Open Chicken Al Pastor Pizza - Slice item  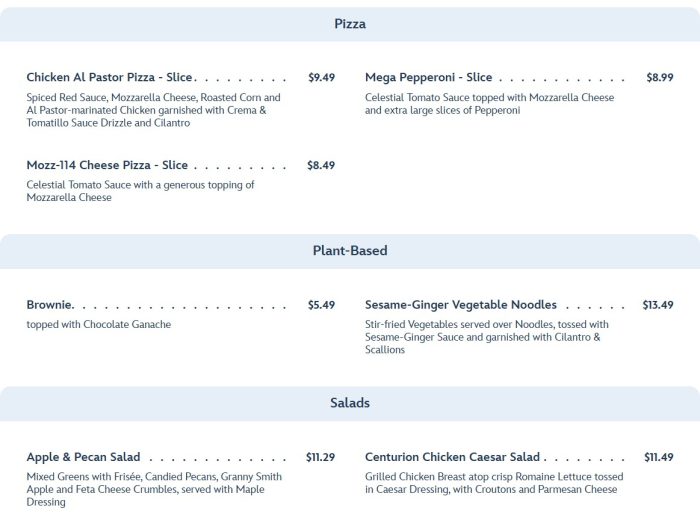[109, 77]
